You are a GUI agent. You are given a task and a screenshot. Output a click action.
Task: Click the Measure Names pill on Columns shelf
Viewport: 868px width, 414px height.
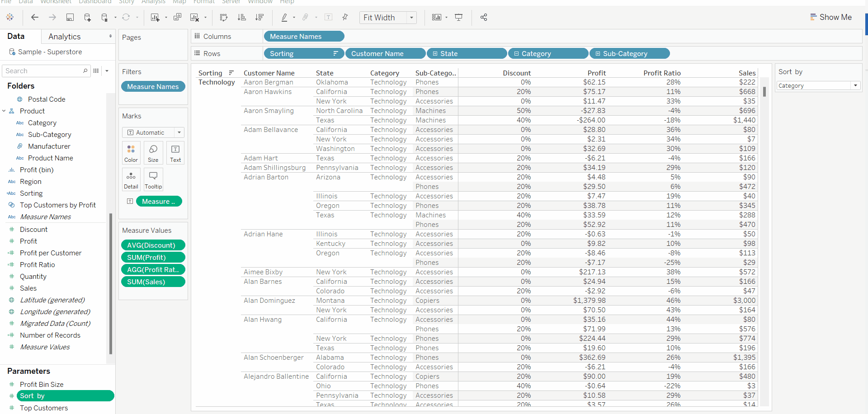click(304, 37)
